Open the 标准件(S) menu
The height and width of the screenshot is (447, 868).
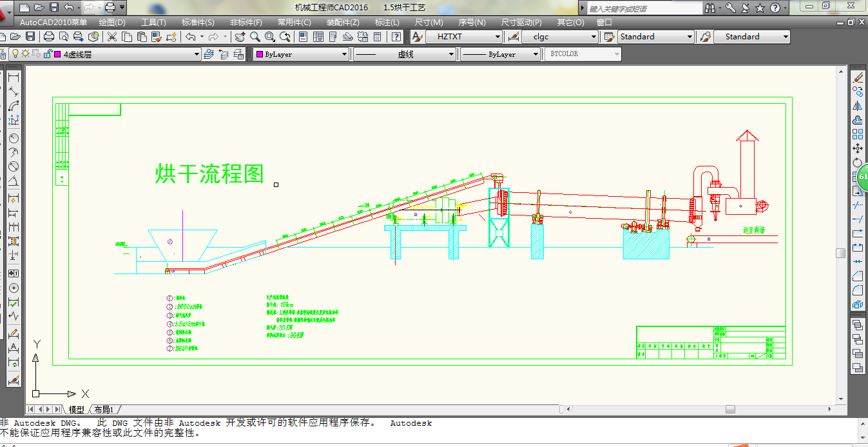[x=198, y=22]
